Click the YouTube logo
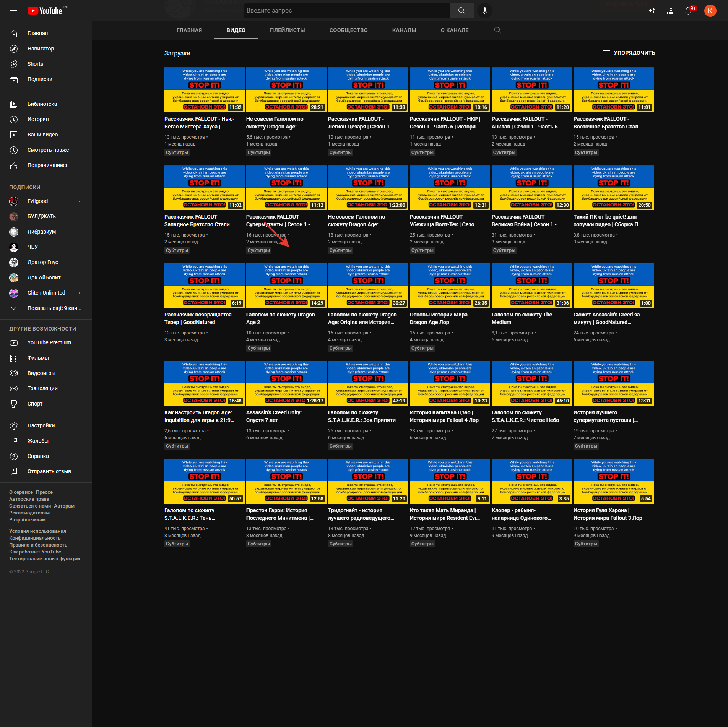This screenshot has width=728, height=727. pos(45,11)
